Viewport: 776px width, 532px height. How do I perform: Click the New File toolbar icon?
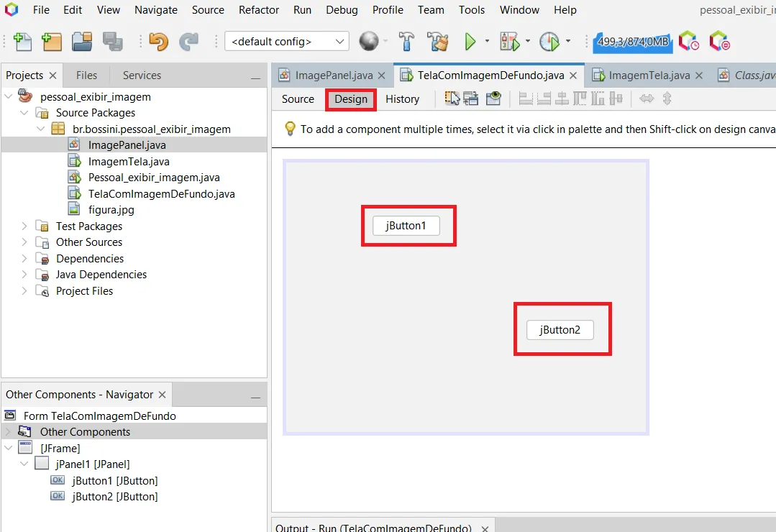(x=22, y=42)
